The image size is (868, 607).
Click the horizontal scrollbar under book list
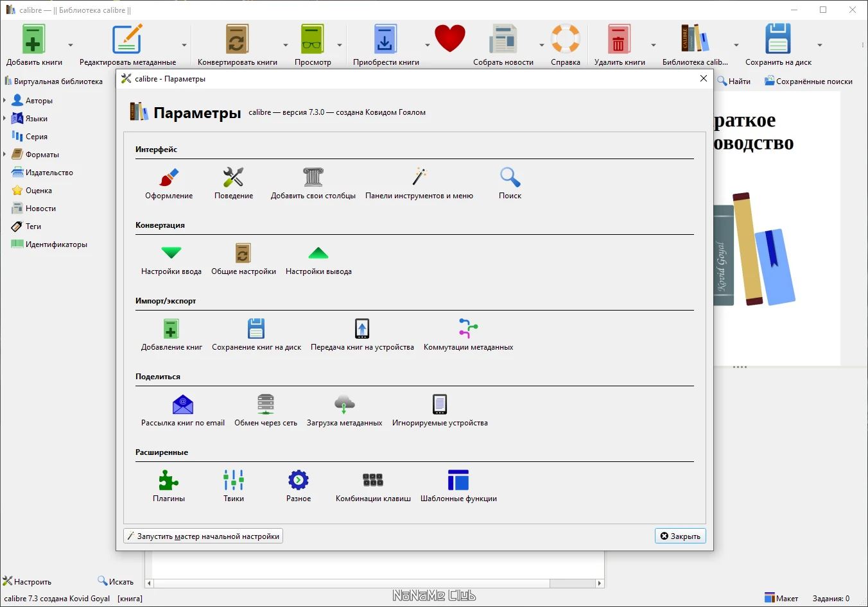[375, 583]
